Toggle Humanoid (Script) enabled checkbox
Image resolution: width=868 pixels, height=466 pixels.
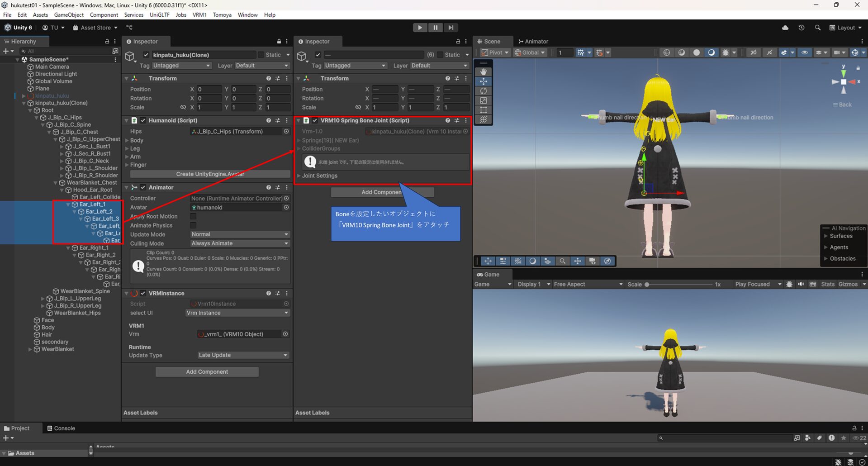pos(143,120)
